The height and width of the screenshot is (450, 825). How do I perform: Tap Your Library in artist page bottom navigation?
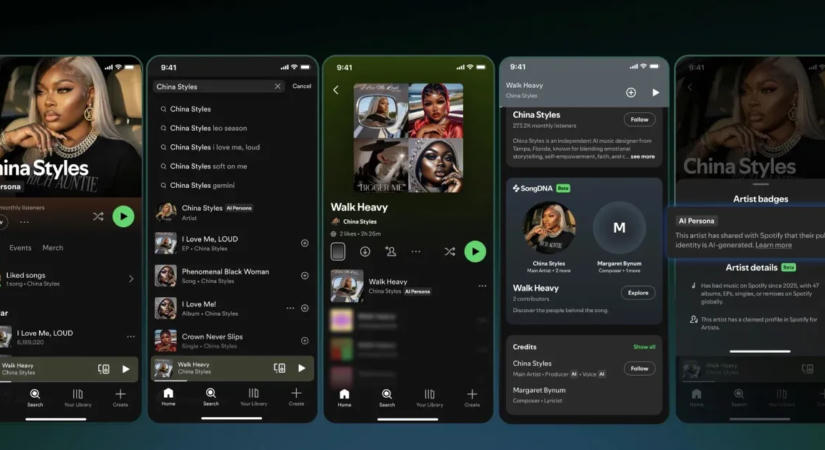pos(77,397)
